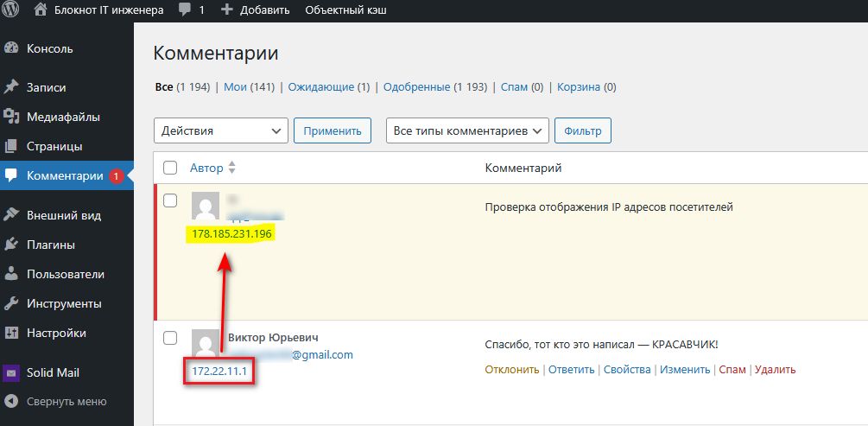Open the site home icon in admin bar

(x=41, y=10)
